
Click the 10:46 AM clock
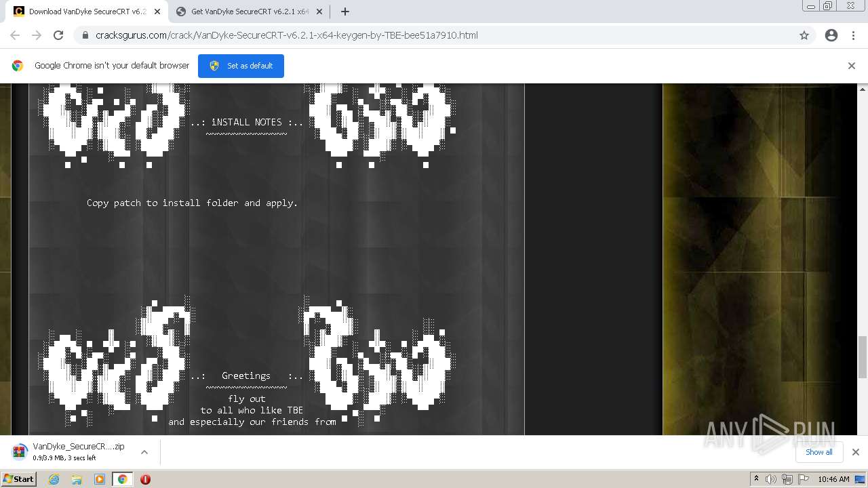point(833,479)
